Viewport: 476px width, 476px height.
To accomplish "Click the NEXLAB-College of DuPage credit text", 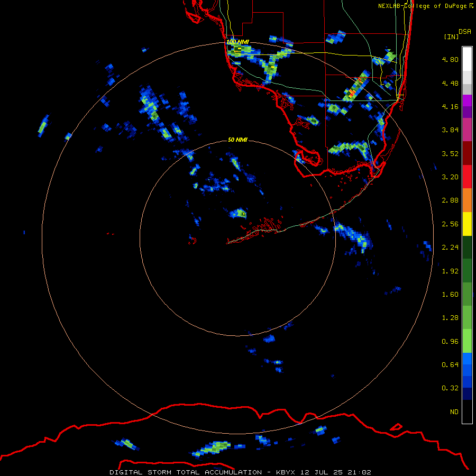I will pos(426,6).
